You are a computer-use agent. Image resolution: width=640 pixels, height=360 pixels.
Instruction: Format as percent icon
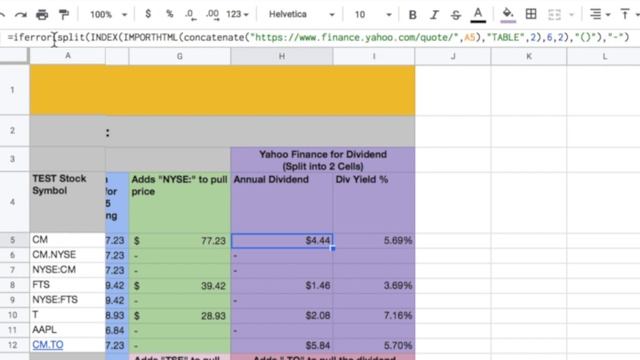point(169,14)
